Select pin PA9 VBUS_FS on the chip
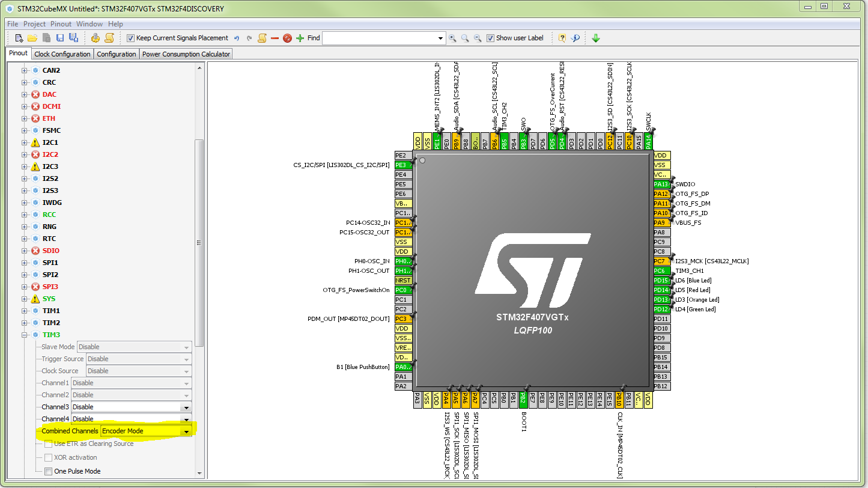Screen dimensions: 868x488 pos(661,223)
